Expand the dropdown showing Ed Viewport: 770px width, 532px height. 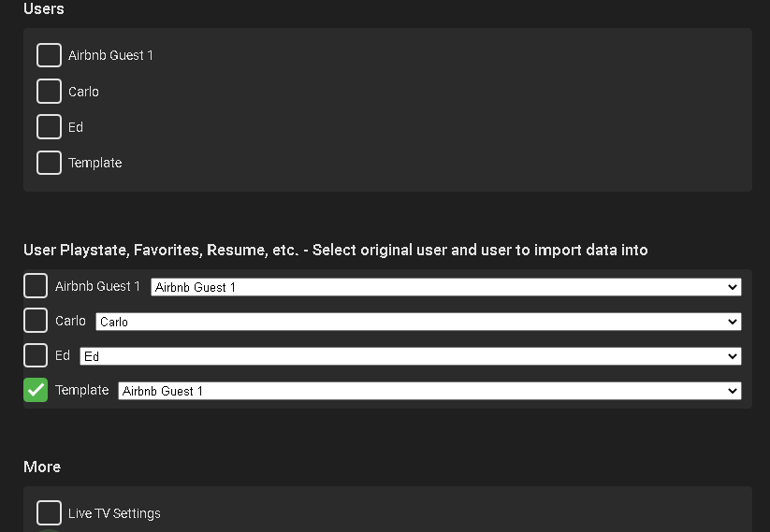[410, 356]
